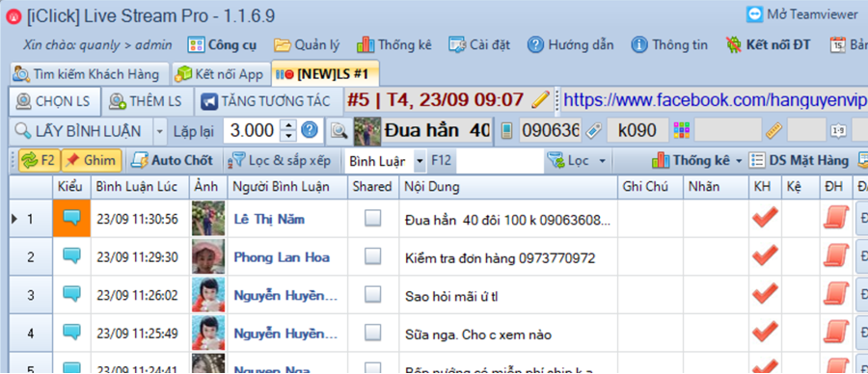Click the F12 filter text field
Viewport: 868px width, 374px height.
pyautogui.click(x=501, y=161)
